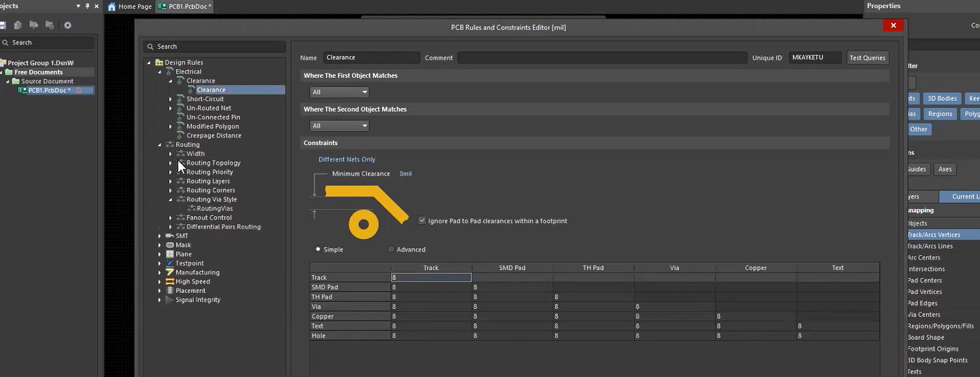Toggle Ignore Pad to Pad clearances checkbox
The width and height of the screenshot is (980, 377).
(x=422, y=221)
